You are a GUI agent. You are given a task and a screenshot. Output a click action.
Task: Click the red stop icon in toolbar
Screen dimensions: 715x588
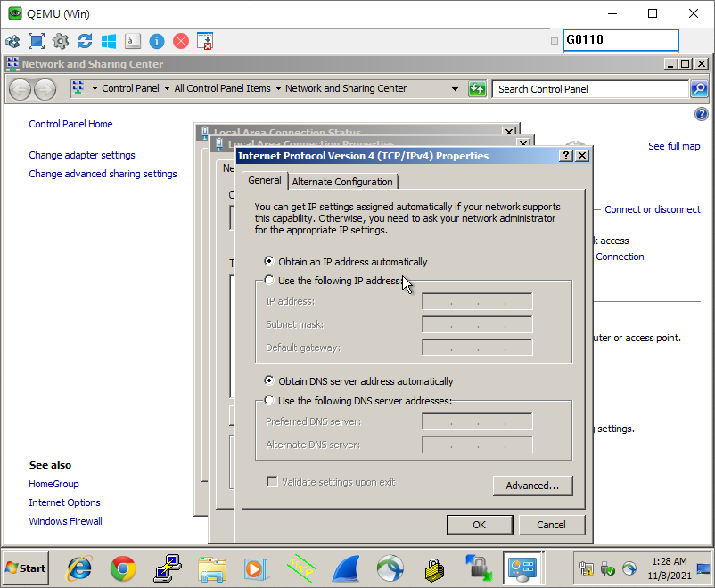[x=181, y=41]
